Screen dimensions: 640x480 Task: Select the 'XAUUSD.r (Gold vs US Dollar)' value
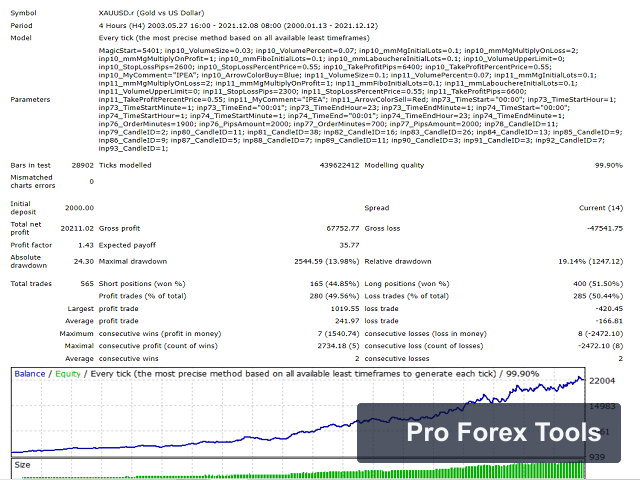click(x=151, y=13)
